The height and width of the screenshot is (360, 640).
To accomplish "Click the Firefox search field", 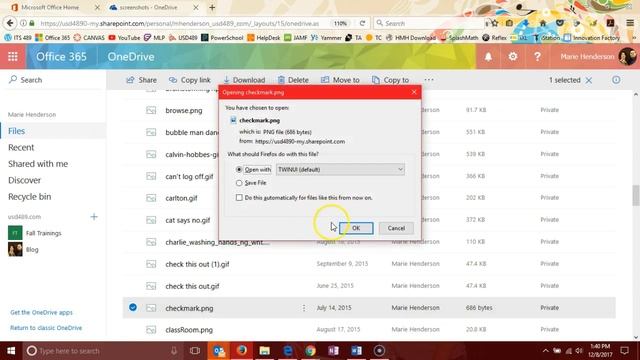I will [428, 23].
